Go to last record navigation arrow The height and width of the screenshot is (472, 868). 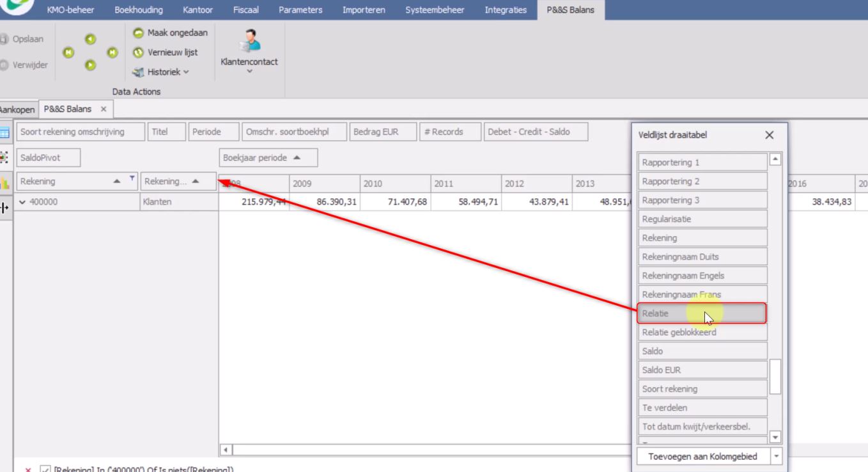click(x=112, y=52)
